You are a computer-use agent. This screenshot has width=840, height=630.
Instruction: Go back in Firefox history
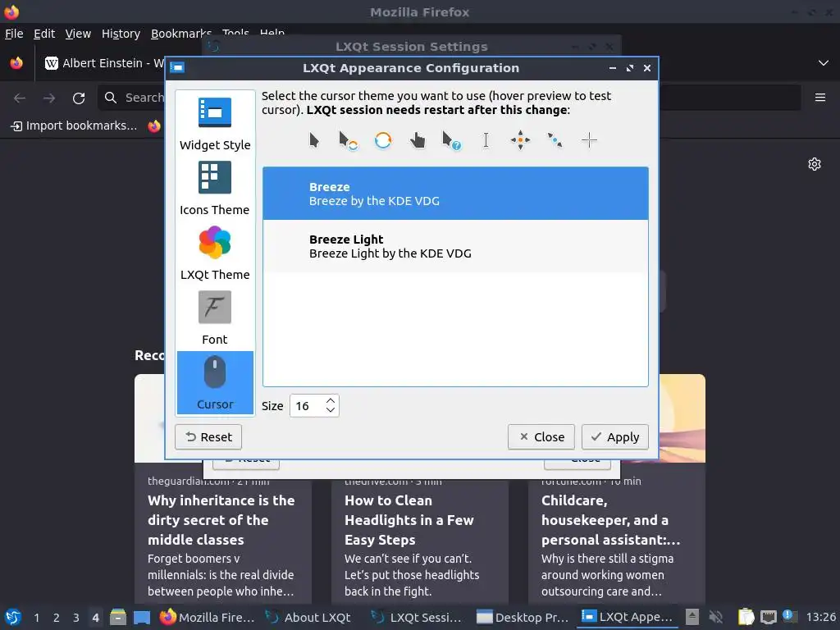coord(20,98)
